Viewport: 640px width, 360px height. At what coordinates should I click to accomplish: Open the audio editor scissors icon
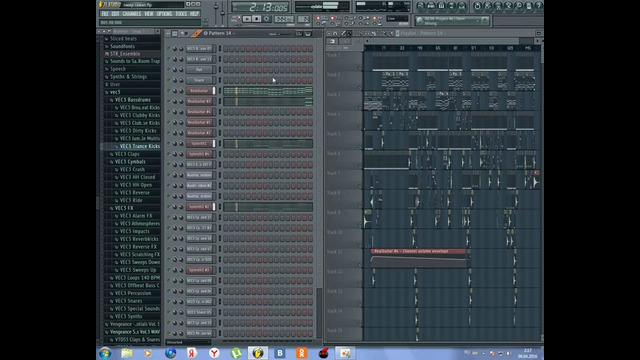(x=508, y=6)
